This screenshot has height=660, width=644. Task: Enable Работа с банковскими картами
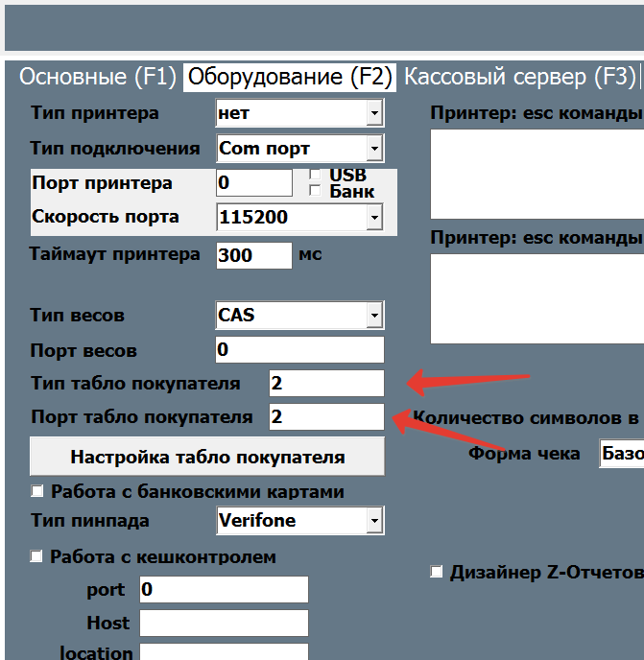tap(38, 492)
